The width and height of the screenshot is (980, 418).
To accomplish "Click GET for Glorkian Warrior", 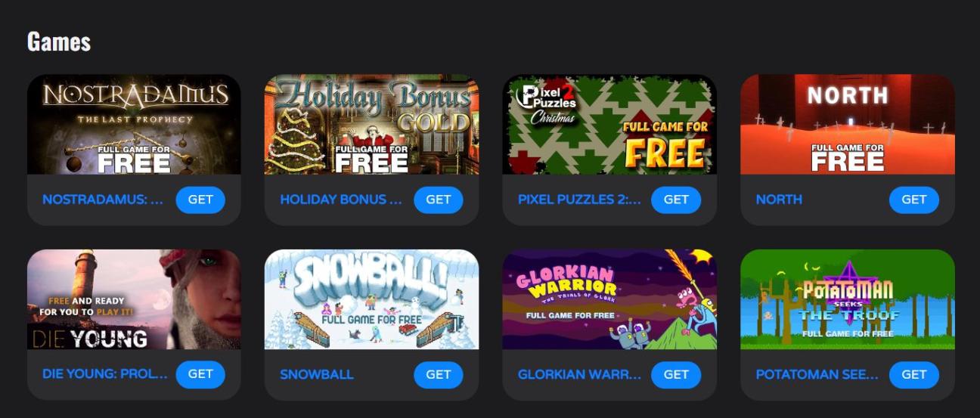I will point(676,374).
